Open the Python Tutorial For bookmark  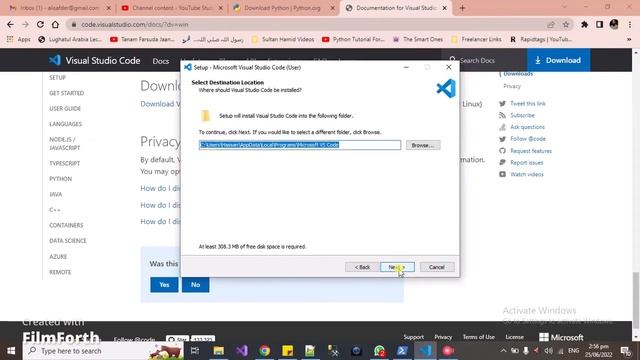[x=353, y=39]
